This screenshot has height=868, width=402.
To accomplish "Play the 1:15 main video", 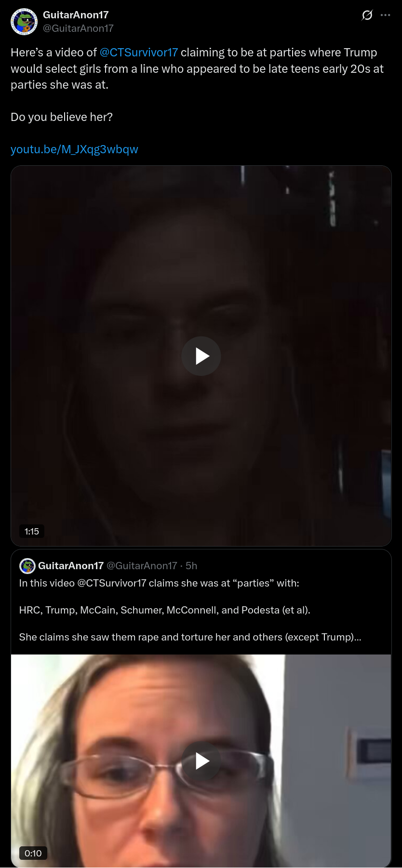I will 201,356.
